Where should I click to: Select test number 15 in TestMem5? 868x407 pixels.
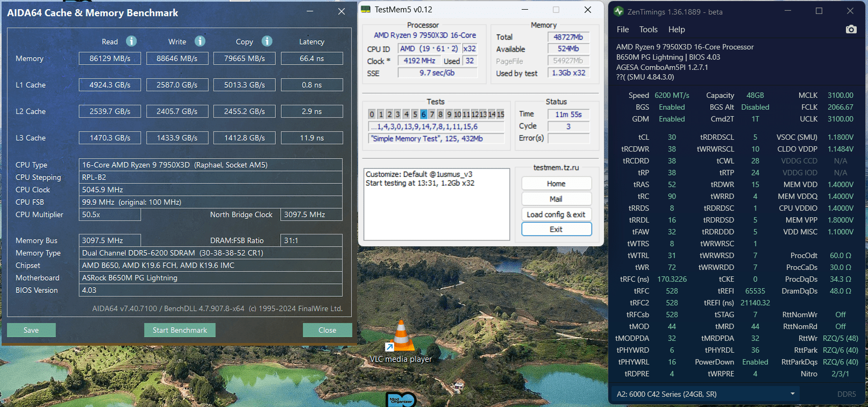tap(500, 114)
